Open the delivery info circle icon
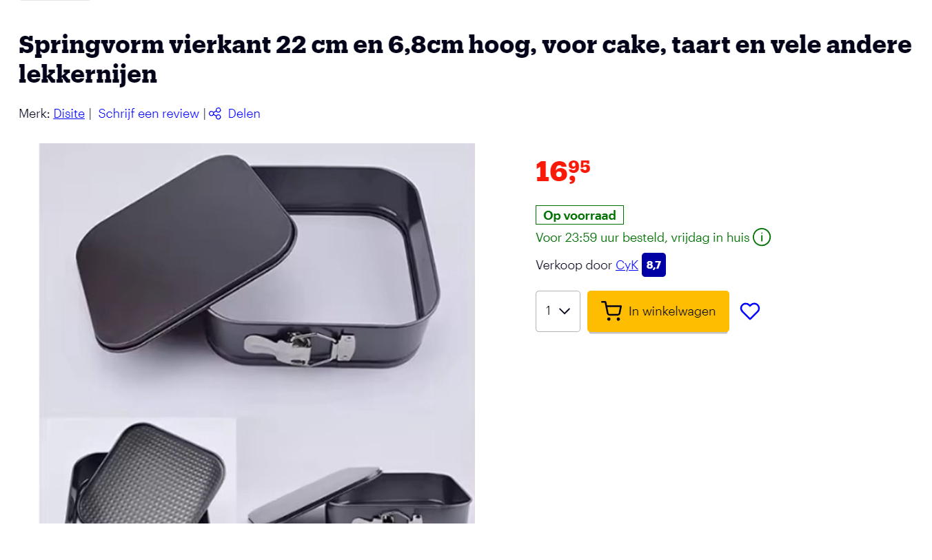Viewport: 932px width, 560px height. (x=762, y=238)
